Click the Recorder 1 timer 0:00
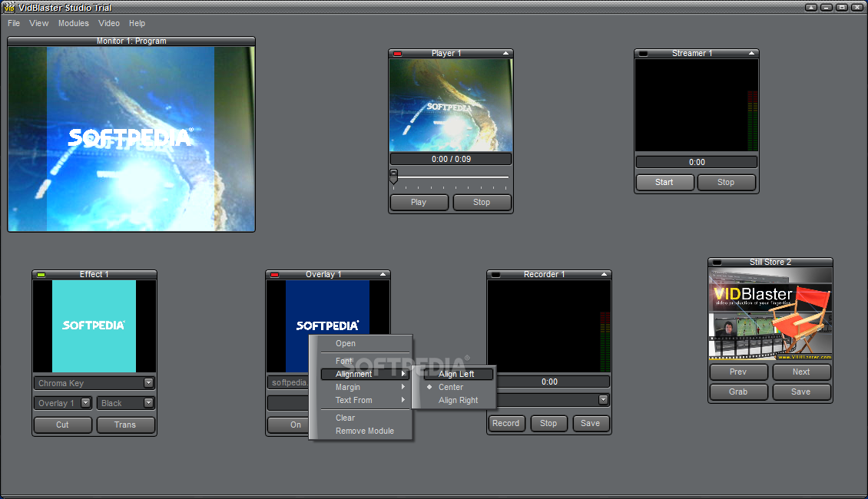 pyautogui.click(x=549, y=382)
